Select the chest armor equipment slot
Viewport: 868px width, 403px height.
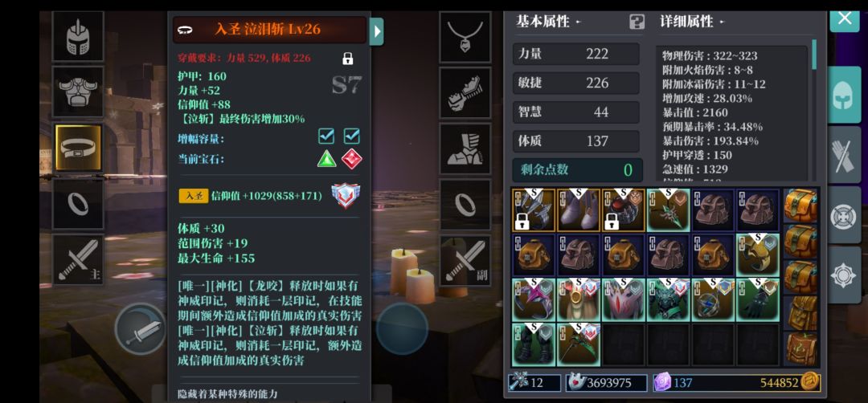[x=78, y=92]
